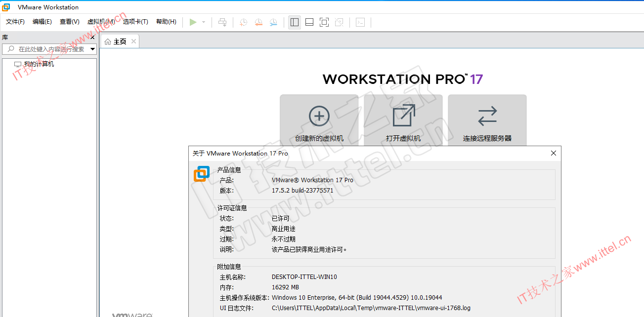Click the version text 17.5.2 build-23775571
The height and width of the screenshot is (317, 644).
pyautogui.click(x=302, y=191)
